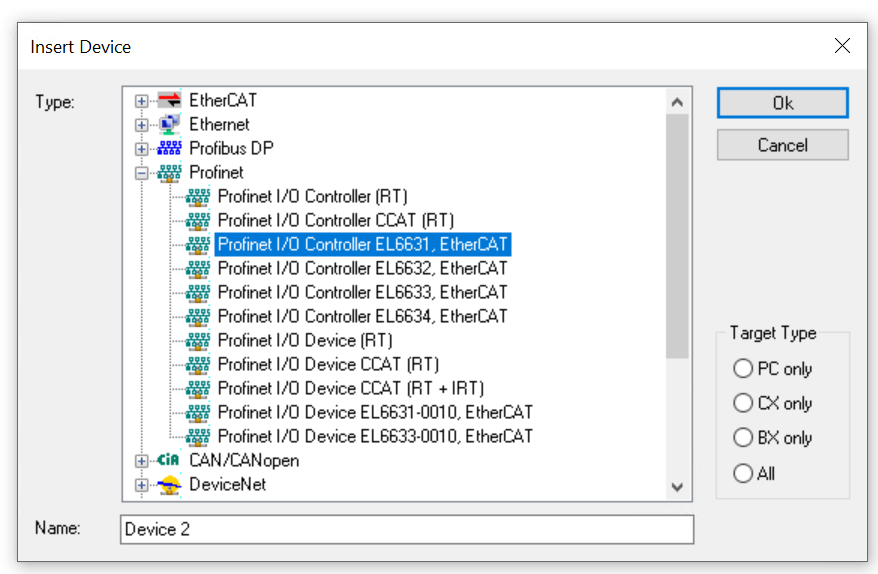Click icon beside Device EL6631-0010, EtherCAT
Screen dimensions: 878x574
pyautogui.click(x=198, y=413)
